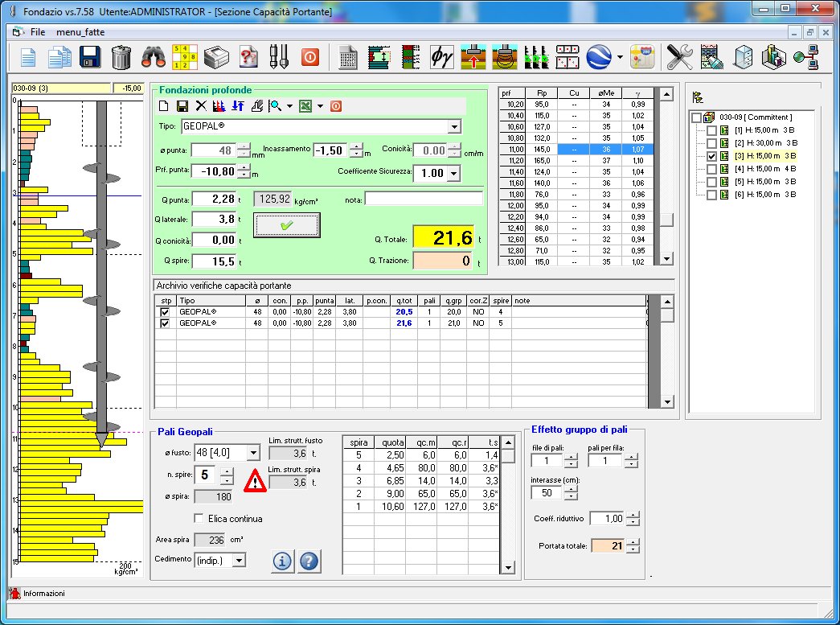
Task: Save using the blue floppy disk icon
Action: (90, 57)
